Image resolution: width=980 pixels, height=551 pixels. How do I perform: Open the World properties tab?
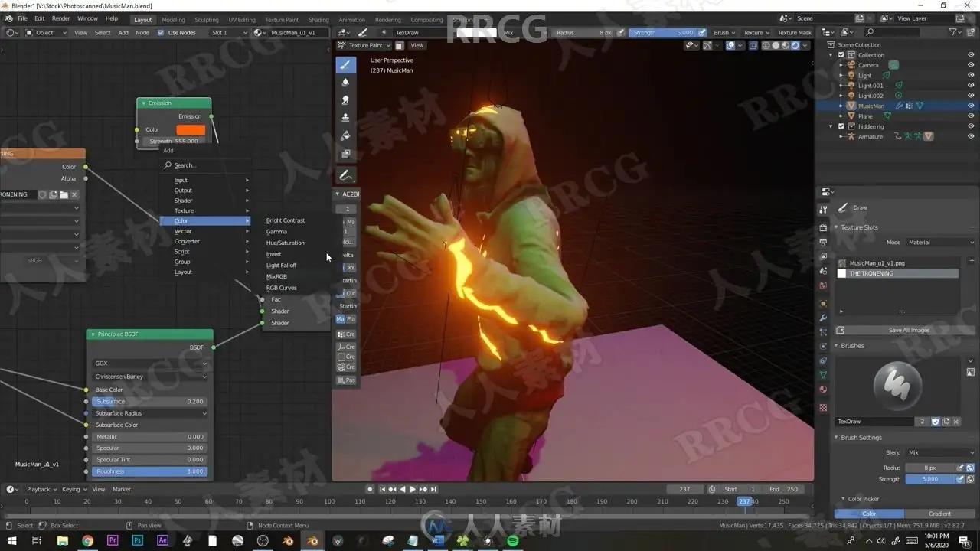tap(823, 285)
